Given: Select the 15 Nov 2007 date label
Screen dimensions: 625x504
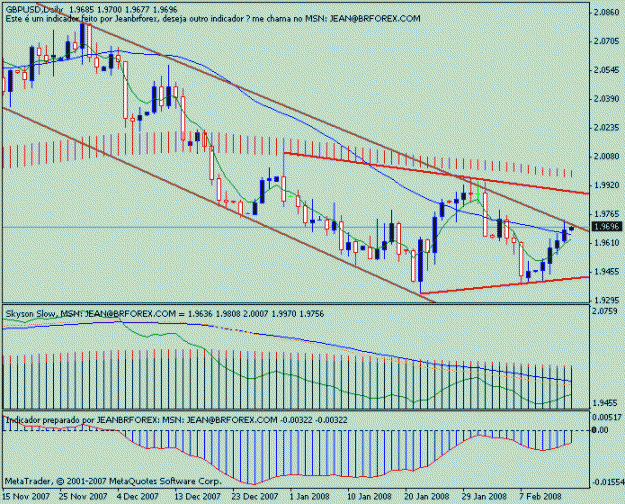Looking at the screenshot, I should [x=26, y=496].
